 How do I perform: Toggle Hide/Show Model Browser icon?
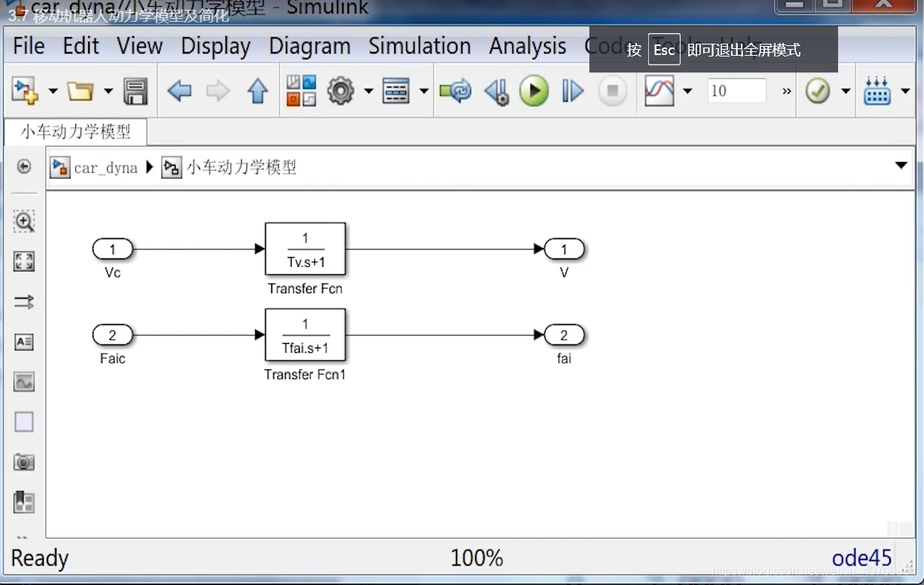[24, 167]
